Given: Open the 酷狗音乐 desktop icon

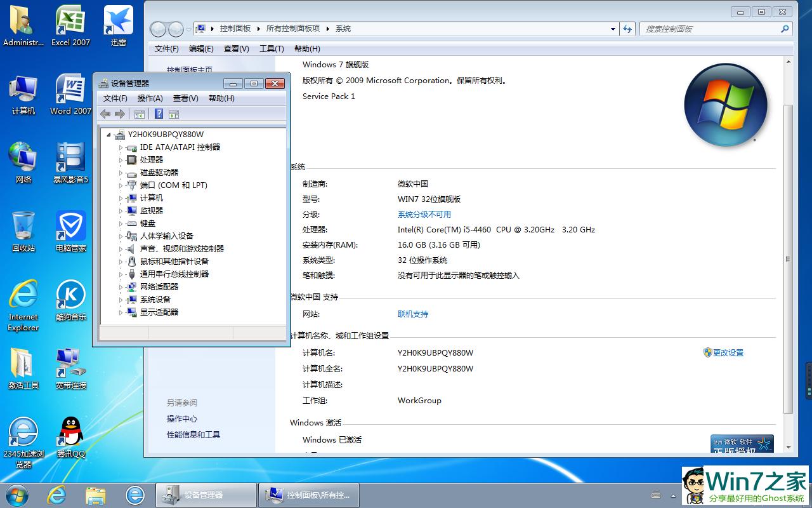Looking at the screenshot, I should click(x=70, y=298).
